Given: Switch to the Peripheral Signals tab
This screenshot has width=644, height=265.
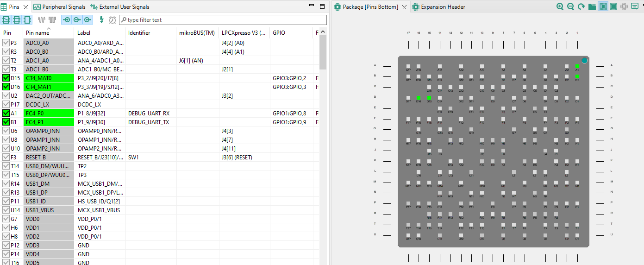Looking at the screenshot, I should (x=59, y=7).
